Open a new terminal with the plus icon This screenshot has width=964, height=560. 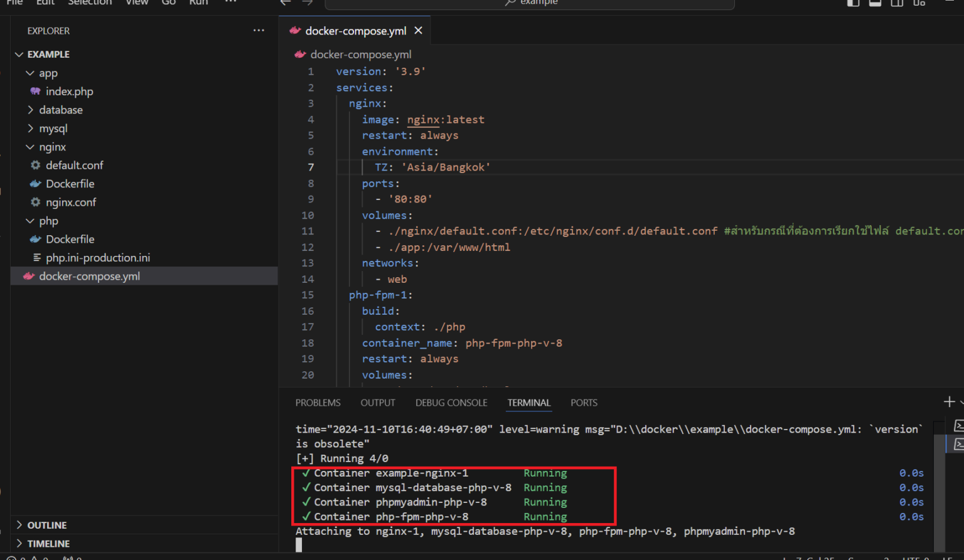pyautogui.click(x=948, y=402)
